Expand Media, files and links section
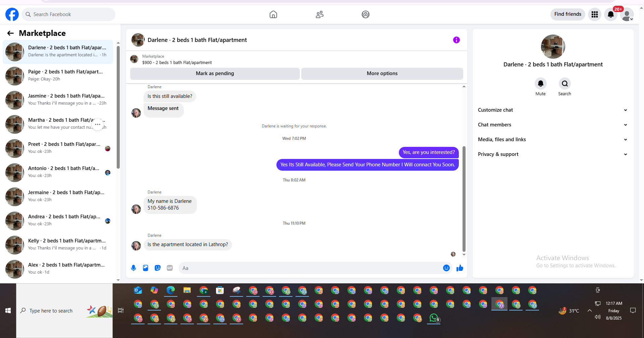644x338 pixels. pyautogui.click(x=553, y=139)
